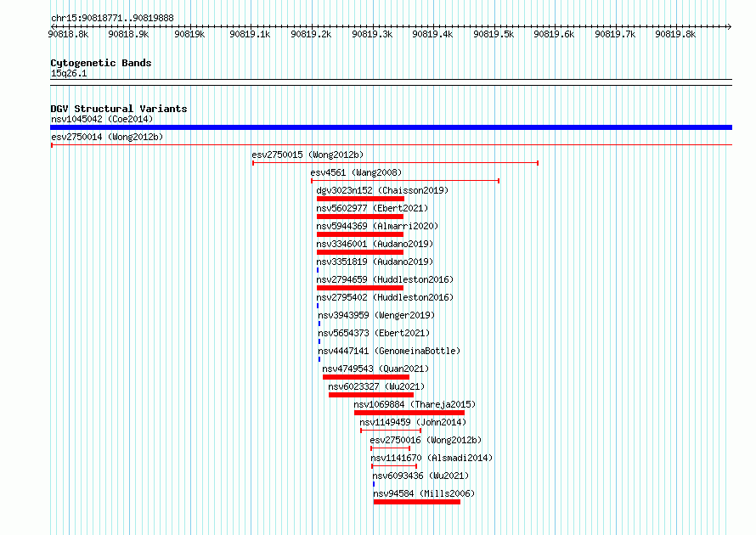Click the DGV Structural Variants track title
The width and height of the screenshot is (756, 535).
(x=119, y=109)
